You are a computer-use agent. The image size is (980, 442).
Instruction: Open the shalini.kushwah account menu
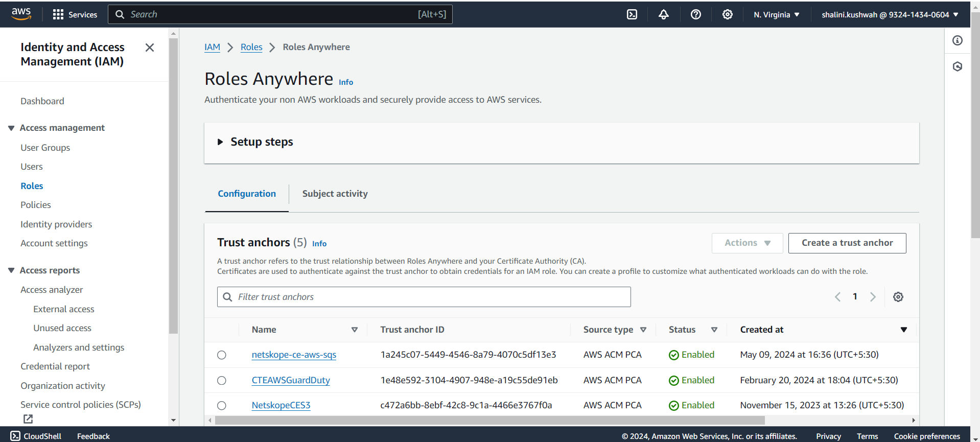[x=890, y=15]
